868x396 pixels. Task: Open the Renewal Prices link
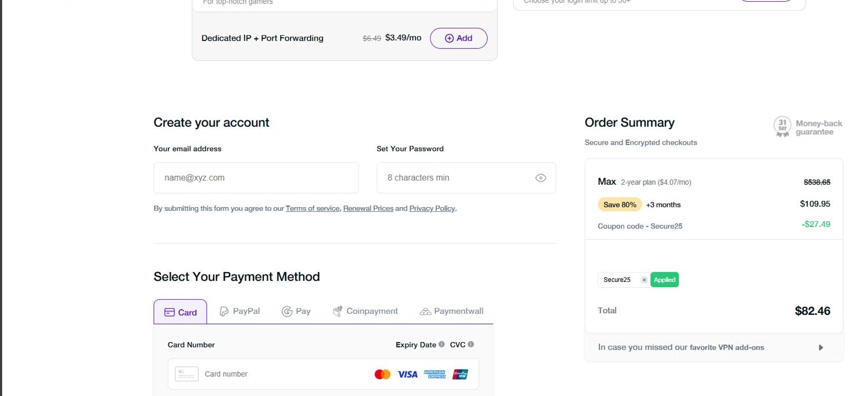pos(368,208)
